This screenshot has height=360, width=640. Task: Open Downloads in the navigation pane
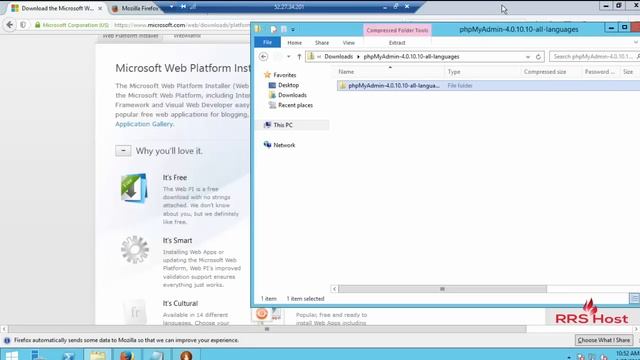click(x=292, y=95)
